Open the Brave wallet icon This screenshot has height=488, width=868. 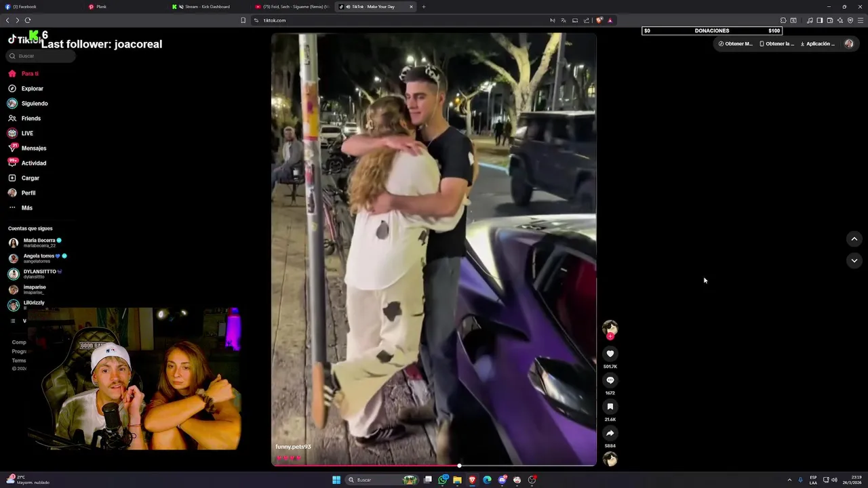[x=829, y=20]
